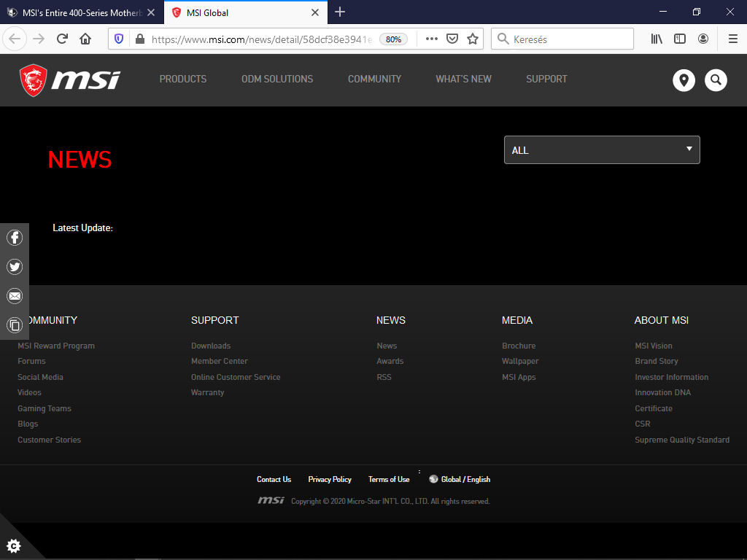Go forward with the forward arrow

coord(39,39)
